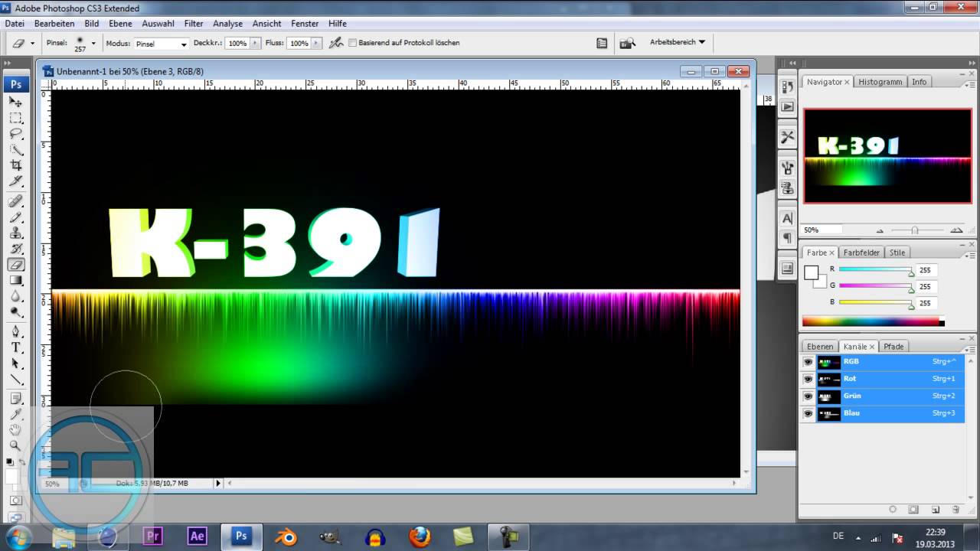The image size is (980, 551).
Task: Open status bar info arrow menu
Action: point(218,483)
